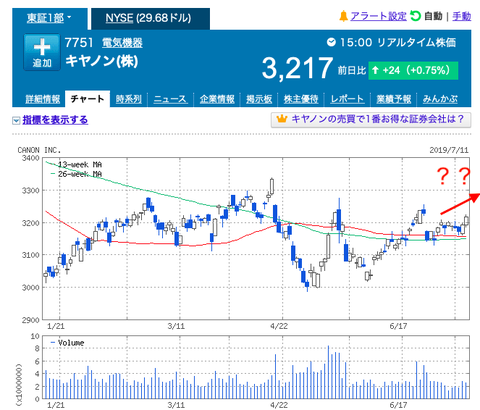The width and height of the screenshot is (480, 410).
Task: Go to the みんかぶ tab
Action: click(440, 99)
